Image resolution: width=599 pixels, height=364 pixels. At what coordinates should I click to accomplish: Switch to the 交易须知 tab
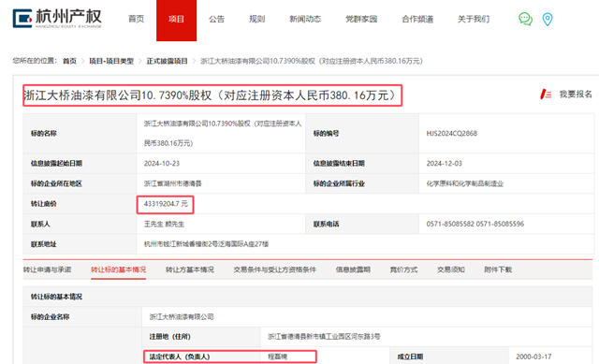[451, 269]
